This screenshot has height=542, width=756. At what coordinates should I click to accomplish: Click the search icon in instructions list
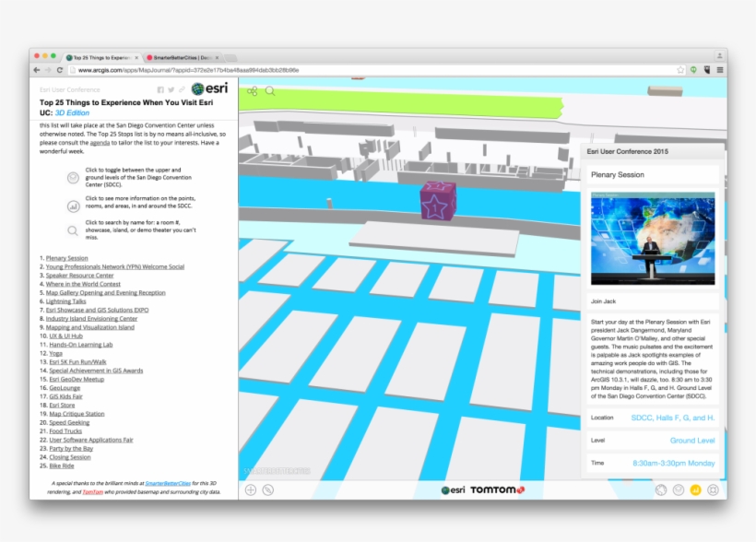pos(73,230)
